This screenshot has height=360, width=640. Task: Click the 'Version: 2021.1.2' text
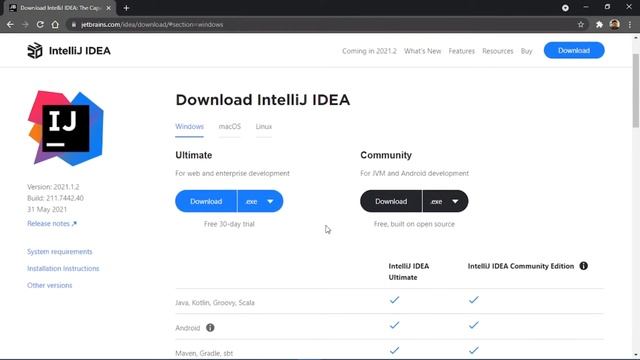(53, 187)
